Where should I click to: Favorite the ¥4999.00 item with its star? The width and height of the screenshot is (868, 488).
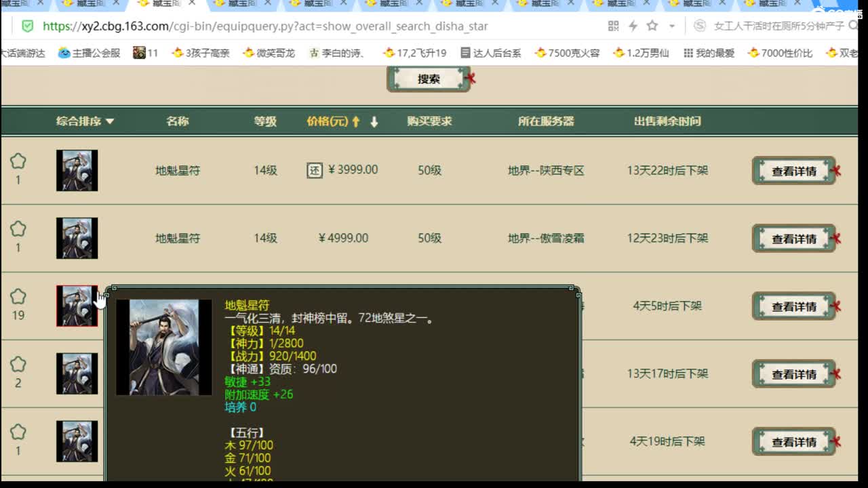18,229
